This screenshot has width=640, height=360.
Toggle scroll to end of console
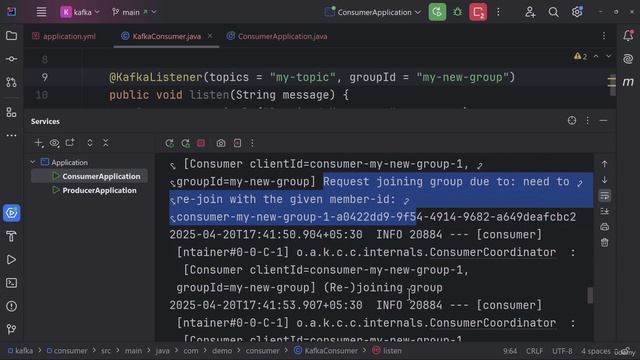tap(604, 211)
